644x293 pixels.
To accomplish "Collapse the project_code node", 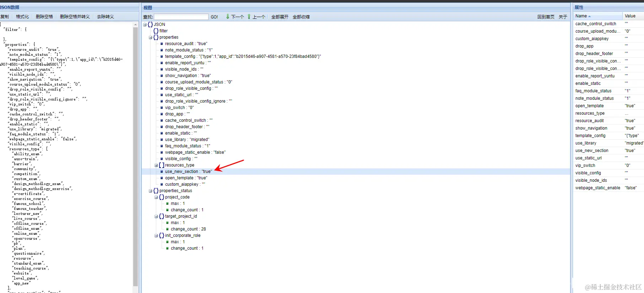I will (x=156, y=197).
